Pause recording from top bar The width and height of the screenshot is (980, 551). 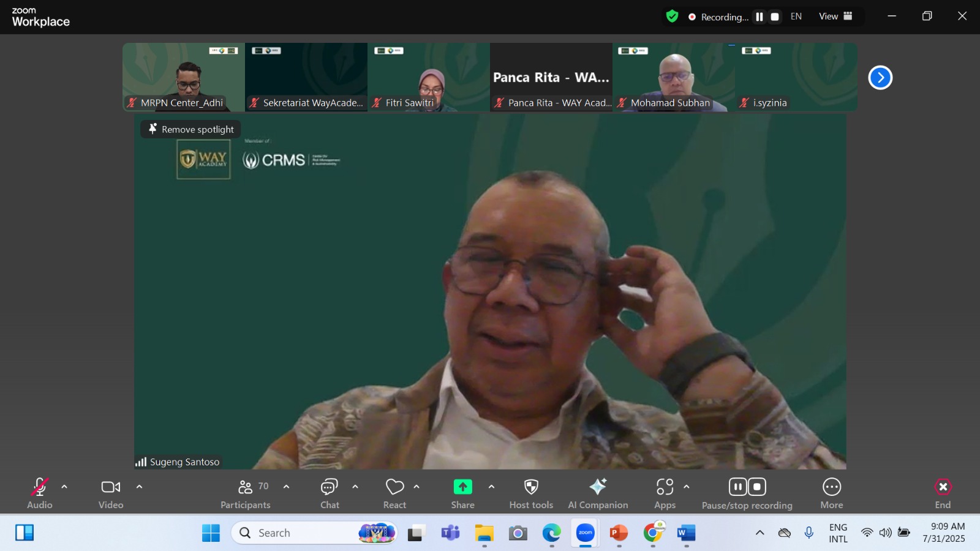759,17
